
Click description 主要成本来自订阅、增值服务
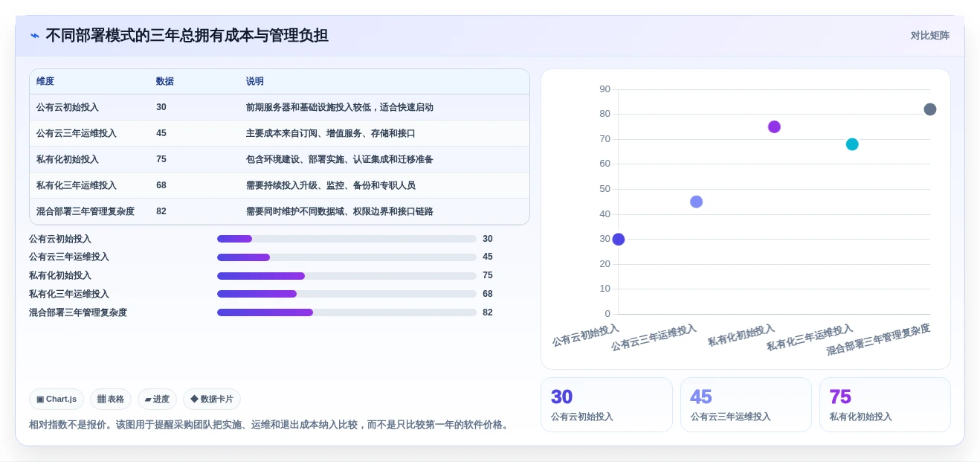pos(331,133)
